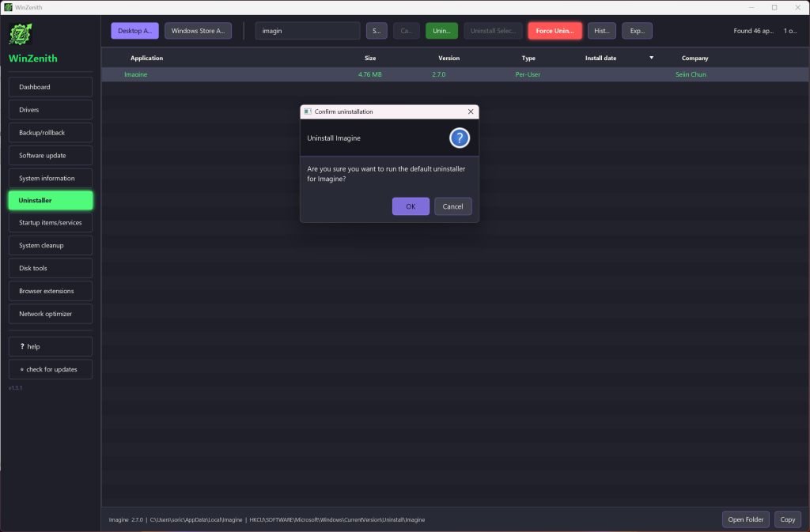Open the Drivers section
The width and height of the screenshot is (810, 532).
51,110
